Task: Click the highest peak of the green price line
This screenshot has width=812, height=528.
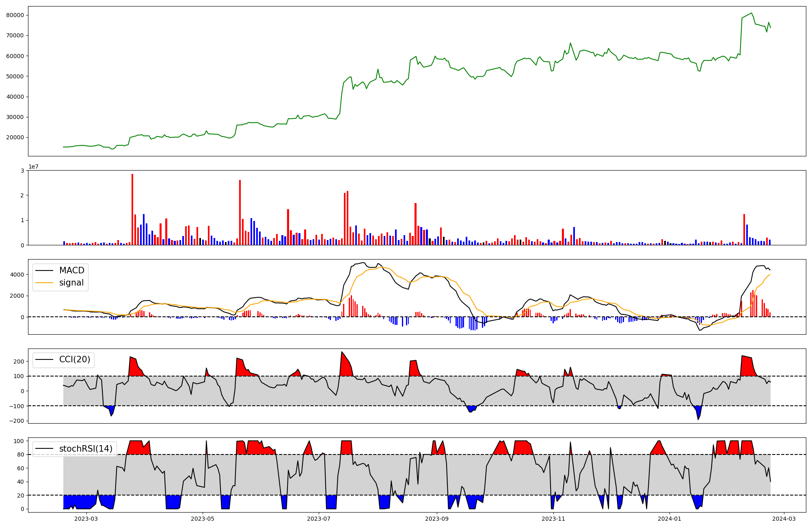Action: (751, 13)
